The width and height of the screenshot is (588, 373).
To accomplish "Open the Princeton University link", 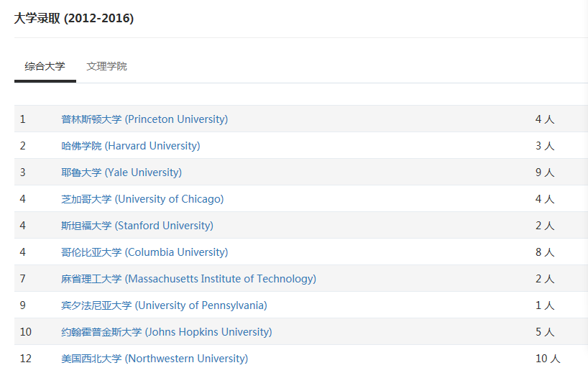I will click(x=144, y=119).
